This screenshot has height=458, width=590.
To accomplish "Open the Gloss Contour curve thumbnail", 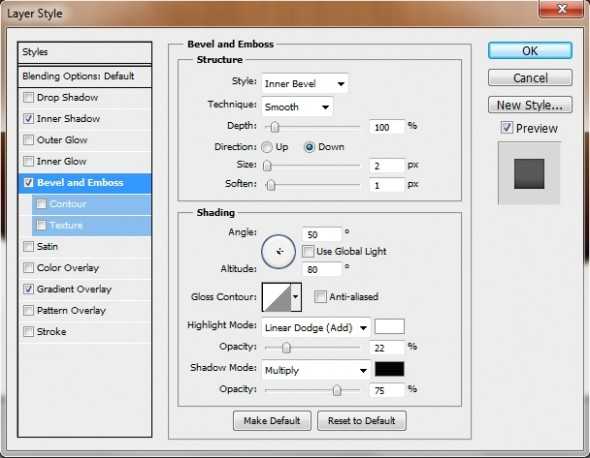I will (x=277, y=297).
